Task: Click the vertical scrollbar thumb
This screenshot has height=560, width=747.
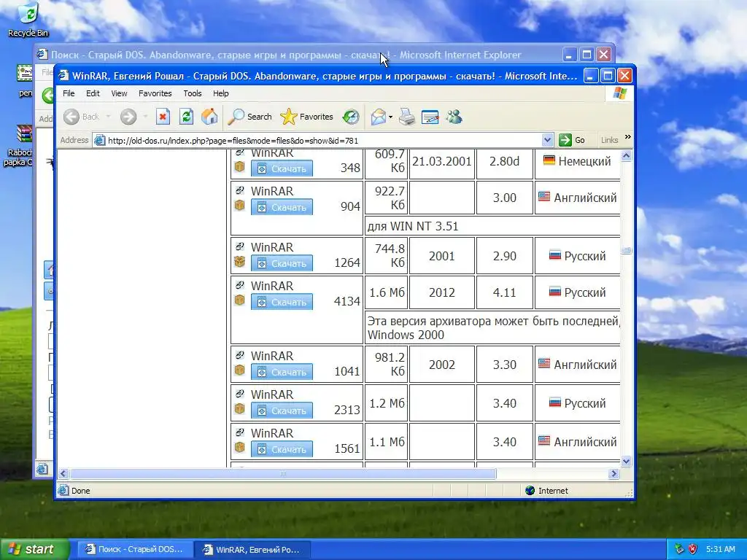Action: coord(626,251)
